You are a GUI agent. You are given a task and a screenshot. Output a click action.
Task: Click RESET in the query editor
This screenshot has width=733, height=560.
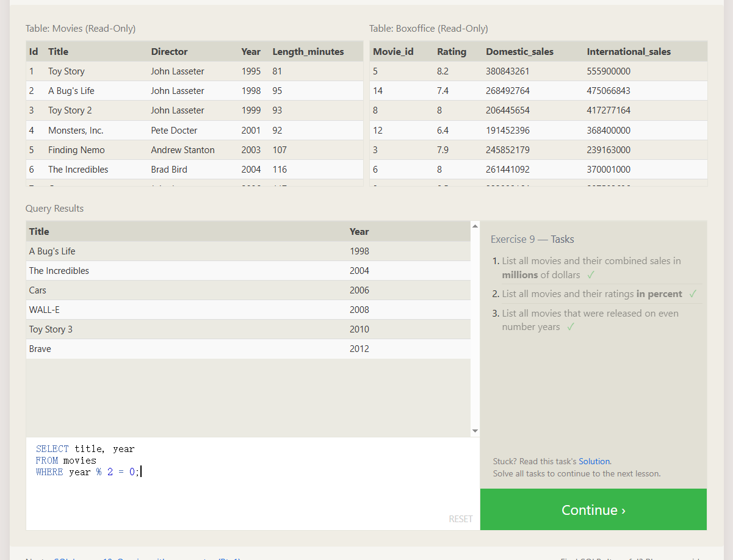point(461,519)
